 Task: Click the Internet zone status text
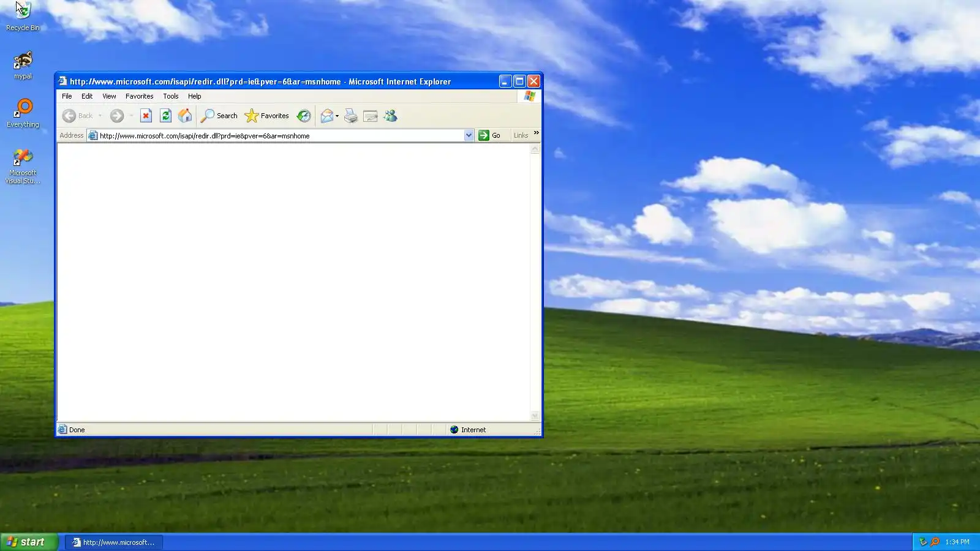click(473, 430)
